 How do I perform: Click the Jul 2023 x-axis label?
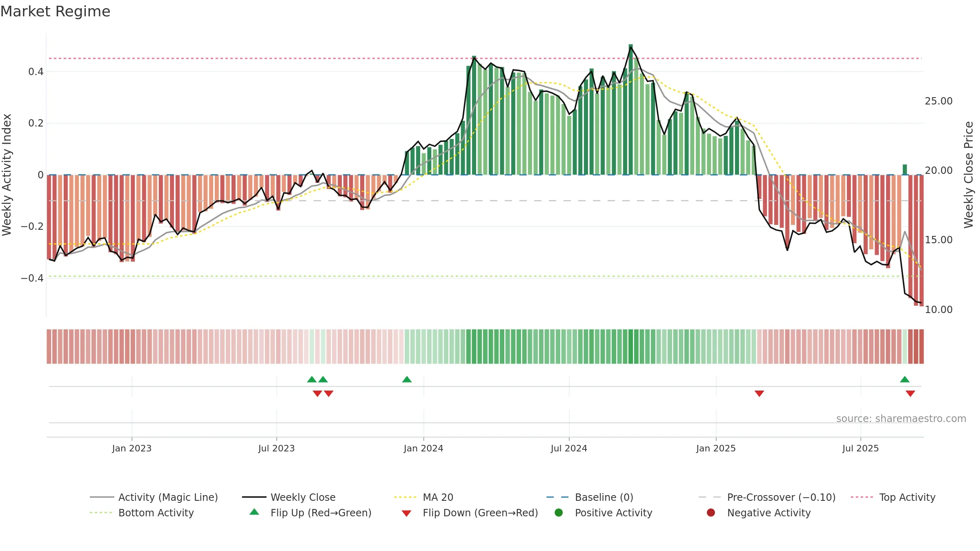coord(276,448)
